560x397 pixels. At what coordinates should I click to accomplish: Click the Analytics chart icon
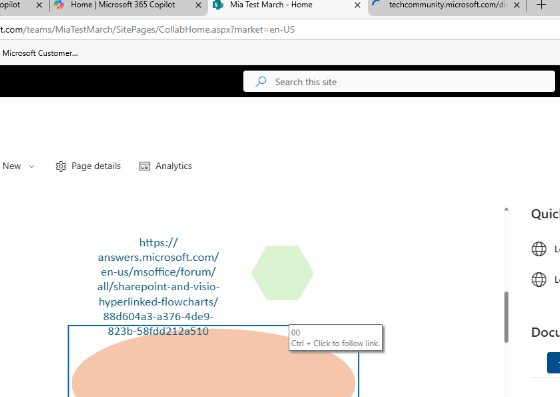click(x=144, y=166)
